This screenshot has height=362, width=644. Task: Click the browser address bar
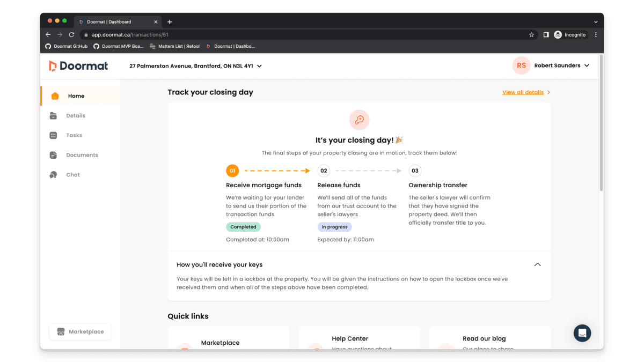coord(301,35)
